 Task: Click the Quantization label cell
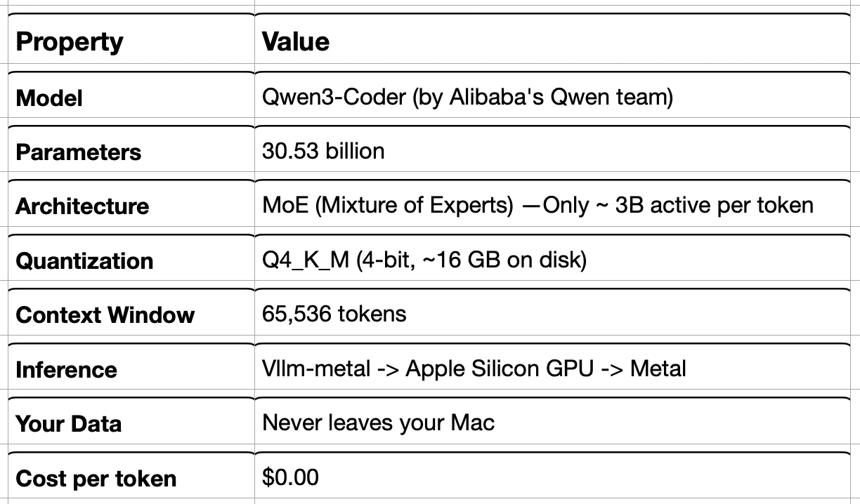pos(131,260)
